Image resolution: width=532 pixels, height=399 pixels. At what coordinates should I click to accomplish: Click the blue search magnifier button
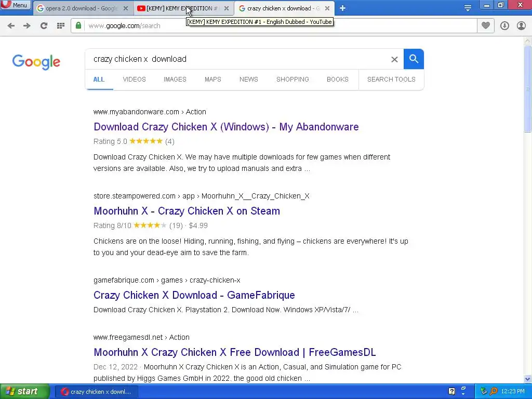[x=414, y=59]
